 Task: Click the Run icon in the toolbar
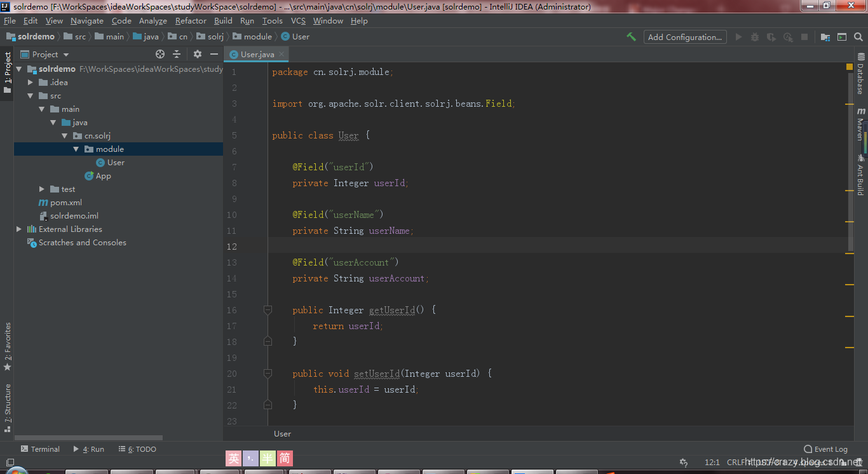point(738,36)
